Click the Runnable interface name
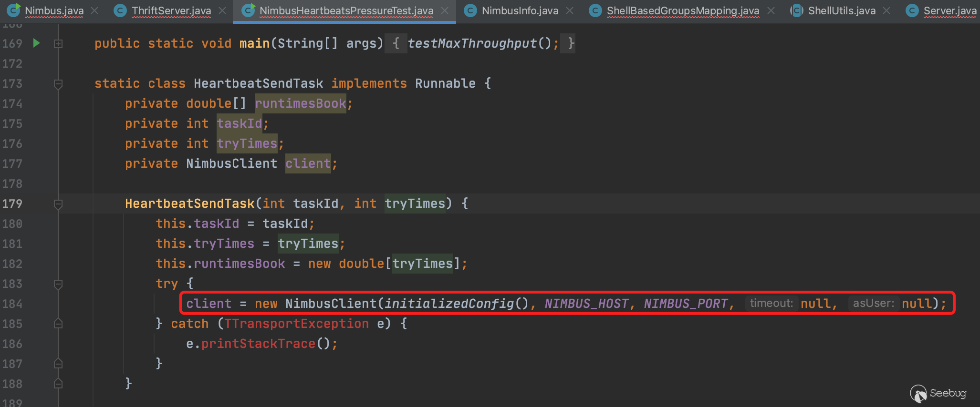The width and height of the screenshot is (980, 407). [446, 83]
